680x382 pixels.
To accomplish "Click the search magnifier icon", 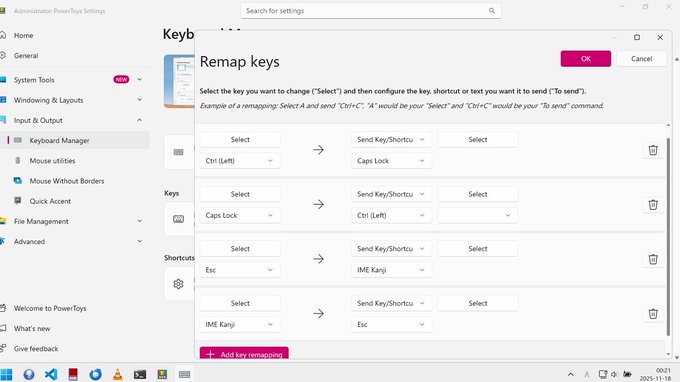I will point(491,11).
